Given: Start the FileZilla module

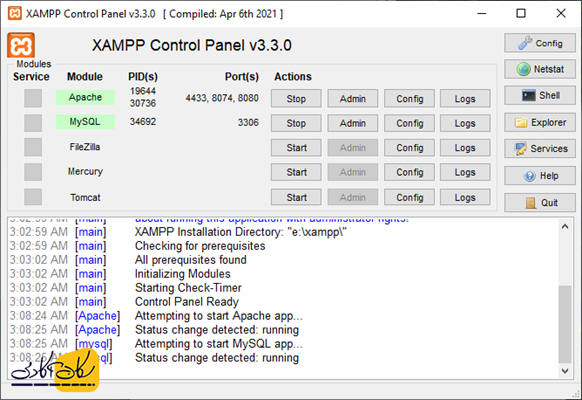Looking at the screenshot, I should tap(296, 148).
